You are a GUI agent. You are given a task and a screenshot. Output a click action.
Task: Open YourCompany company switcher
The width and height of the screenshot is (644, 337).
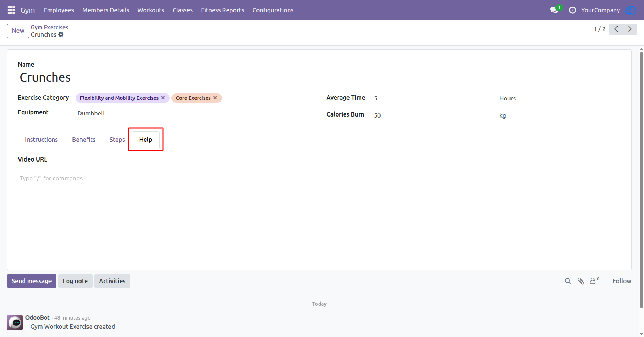point(600,10)
